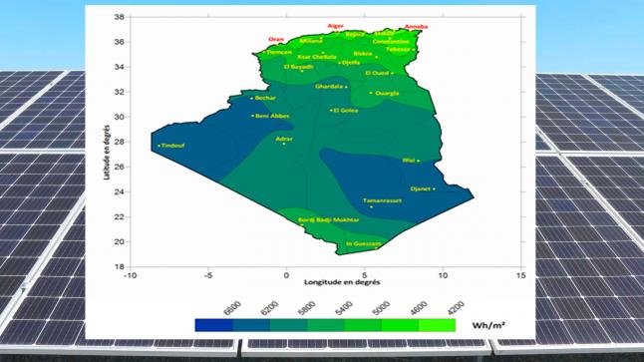Click the '20' latitude tick label
The height and width of the screenshot is (362, 644).
click(x=119, y=241)
